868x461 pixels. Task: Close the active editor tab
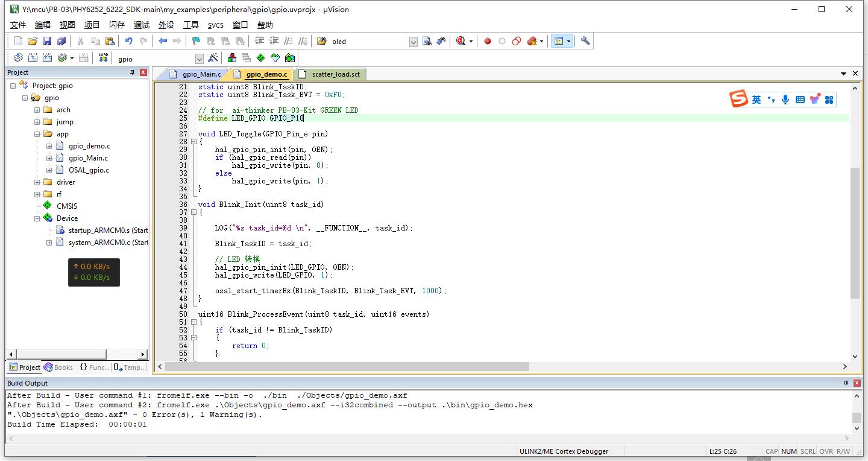(x=855, y=74)
